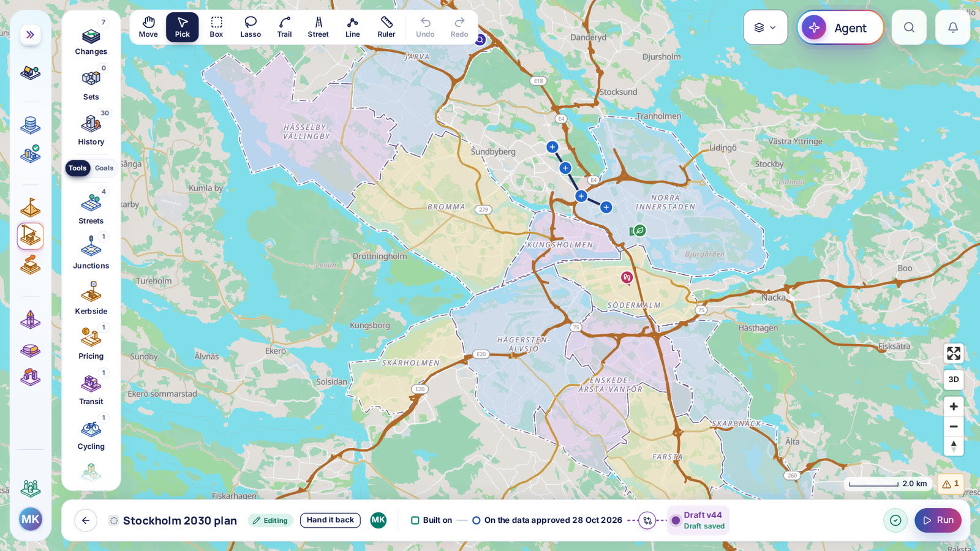This screenshot has width=980, height=551.
Task: Click the green checkmark validation icon
Action: click(895, 520)
